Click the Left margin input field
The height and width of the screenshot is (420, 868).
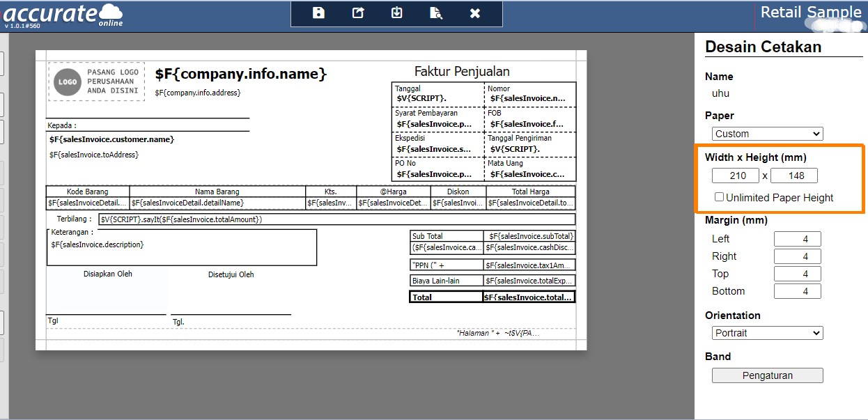coord(798,239)
